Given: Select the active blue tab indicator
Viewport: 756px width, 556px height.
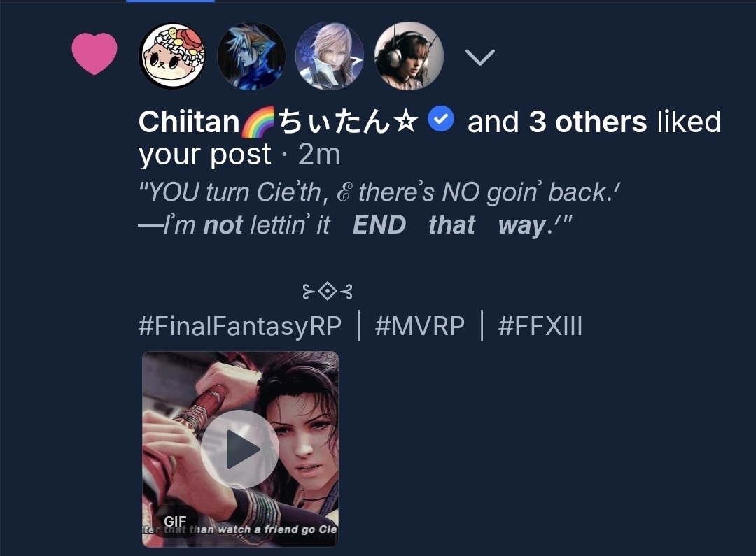Looking at the screenshot, I should pos(170,1).
